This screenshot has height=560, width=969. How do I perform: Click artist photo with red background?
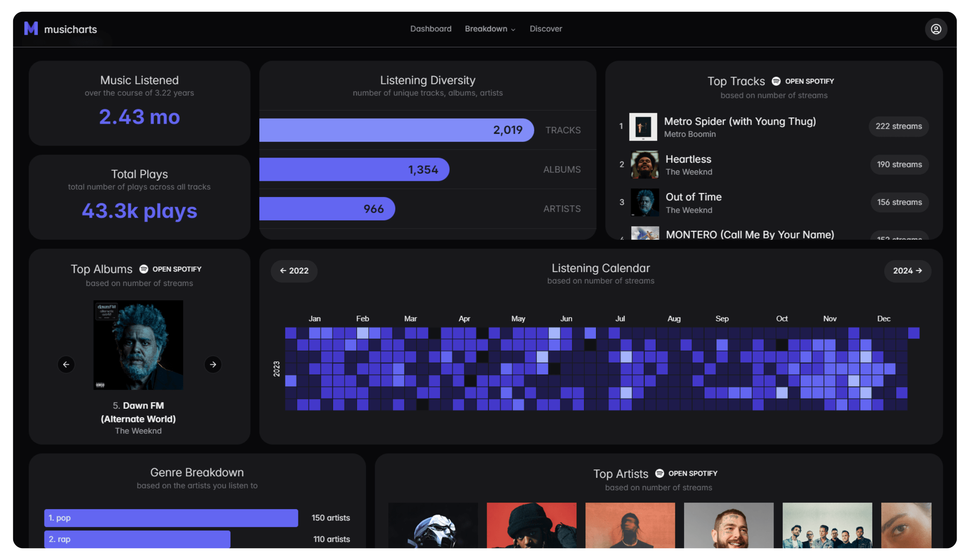[532, 525]
